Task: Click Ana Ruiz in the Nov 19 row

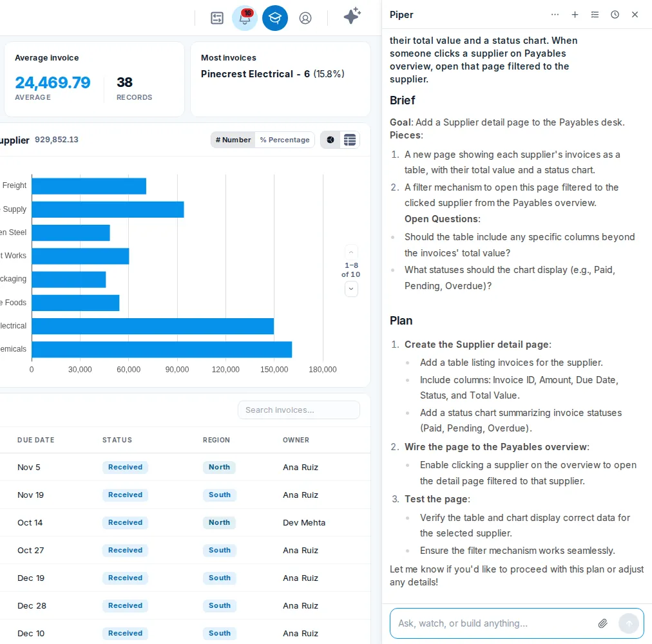Action: click(300, 495)
